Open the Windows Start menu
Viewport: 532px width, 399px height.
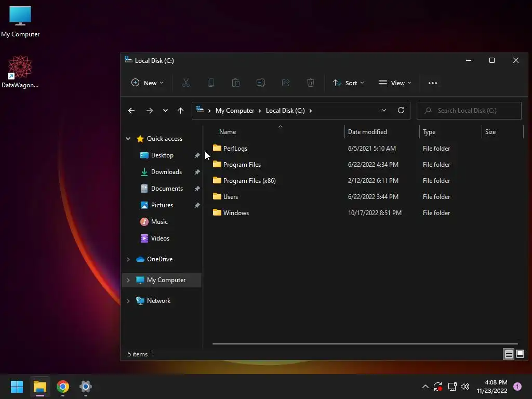[17, 387]
